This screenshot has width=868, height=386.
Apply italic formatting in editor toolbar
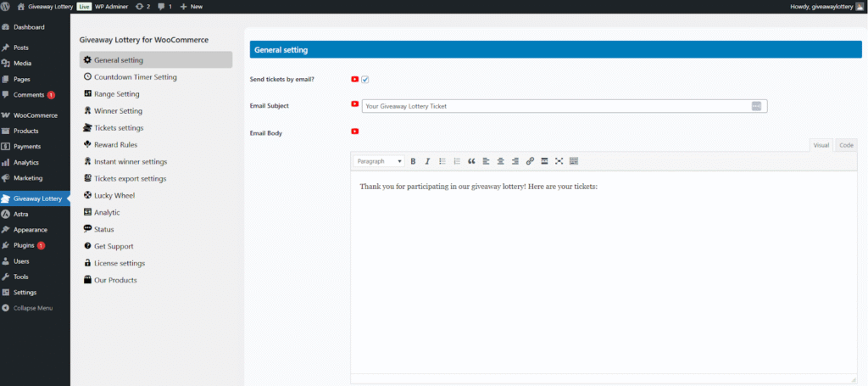point(427,161)
